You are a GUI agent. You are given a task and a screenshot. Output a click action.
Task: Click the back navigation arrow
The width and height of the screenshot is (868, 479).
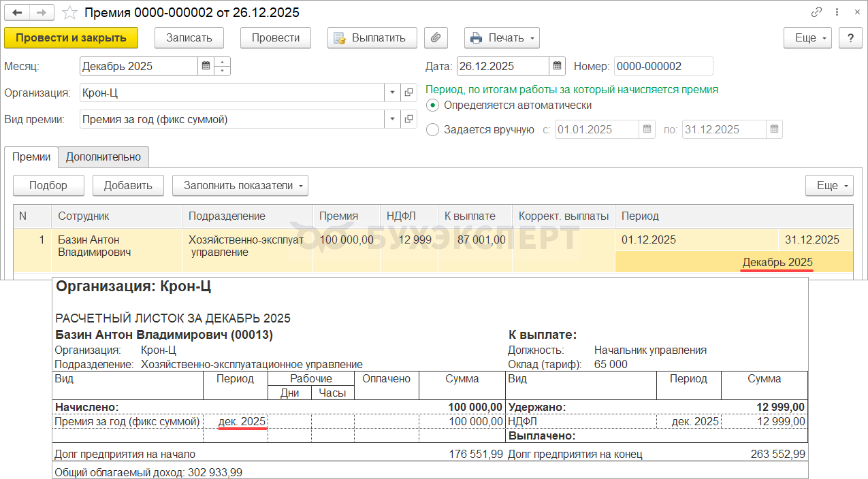[18, 12]
